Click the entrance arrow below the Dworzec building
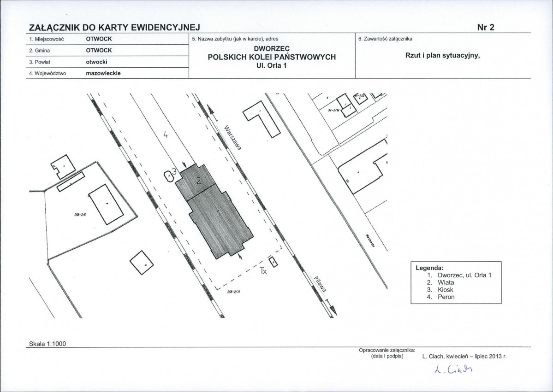Viewport: 553px width, 392px height. [x=241, y=256]
